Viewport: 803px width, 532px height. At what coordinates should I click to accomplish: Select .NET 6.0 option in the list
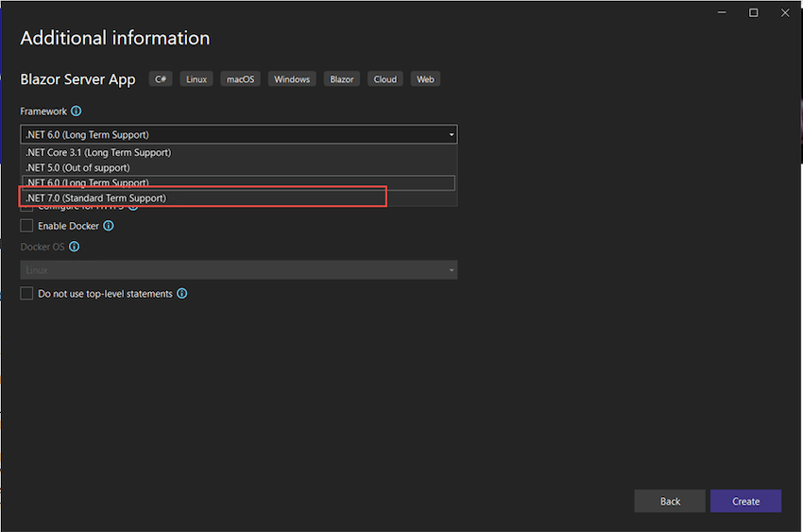88,182
